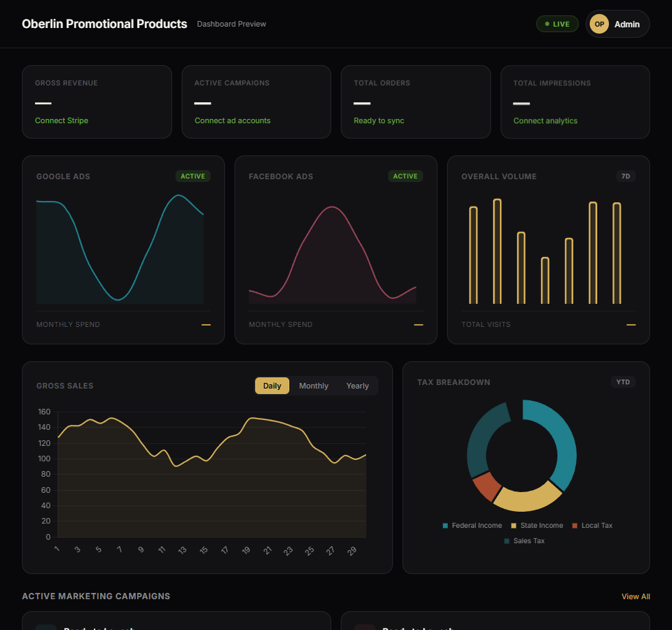Click Google Ads MONTHLY SPEND label
This screenshot has width=672, height=630.
point(68,324)
